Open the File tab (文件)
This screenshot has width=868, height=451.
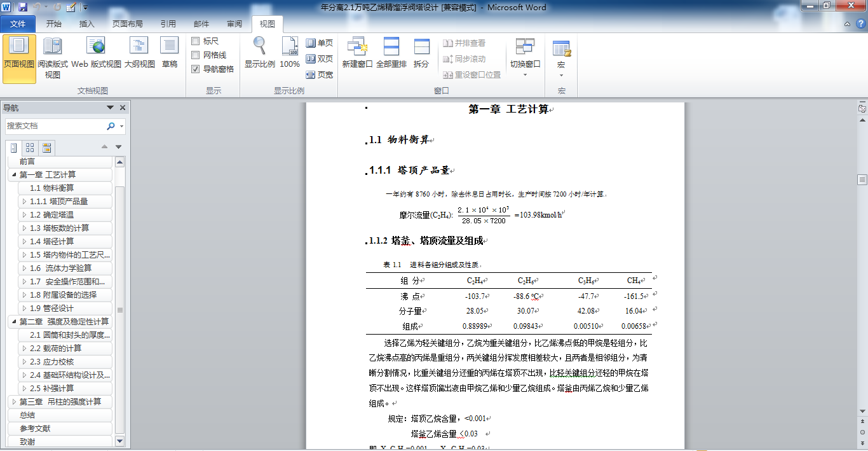(18, 24)
